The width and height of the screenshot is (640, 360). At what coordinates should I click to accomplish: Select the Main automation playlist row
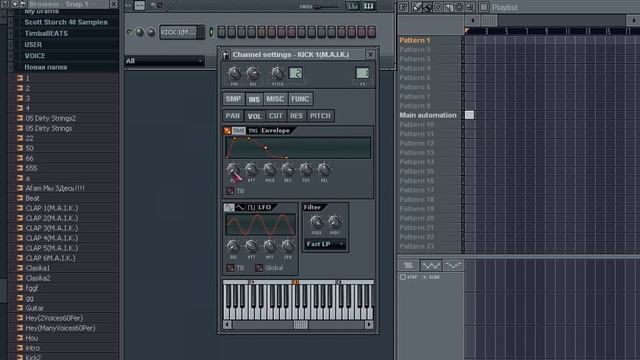coord(428,116)
